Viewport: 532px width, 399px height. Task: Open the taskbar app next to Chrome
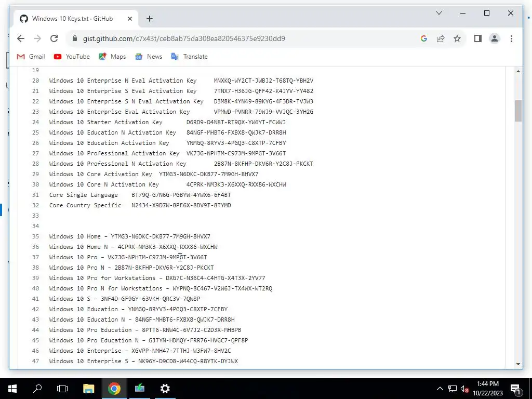[x=139, y=389]
